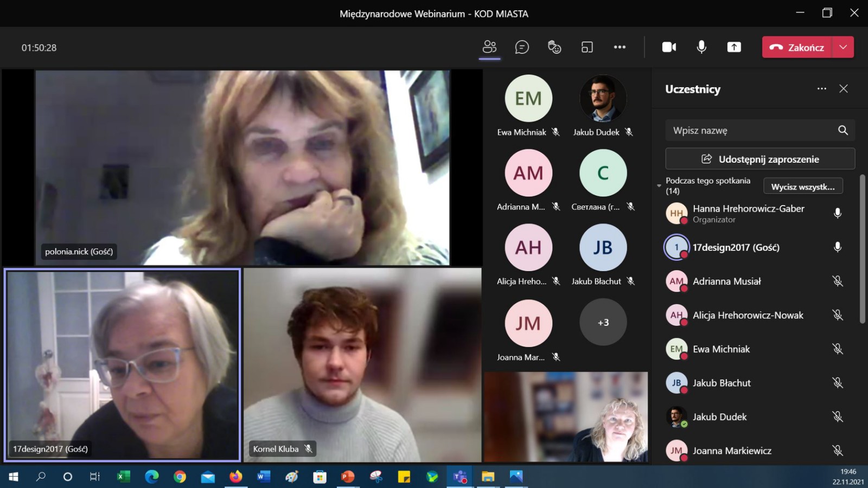
Task: Show the +3 additional participants
Action: tap(603, 323)
